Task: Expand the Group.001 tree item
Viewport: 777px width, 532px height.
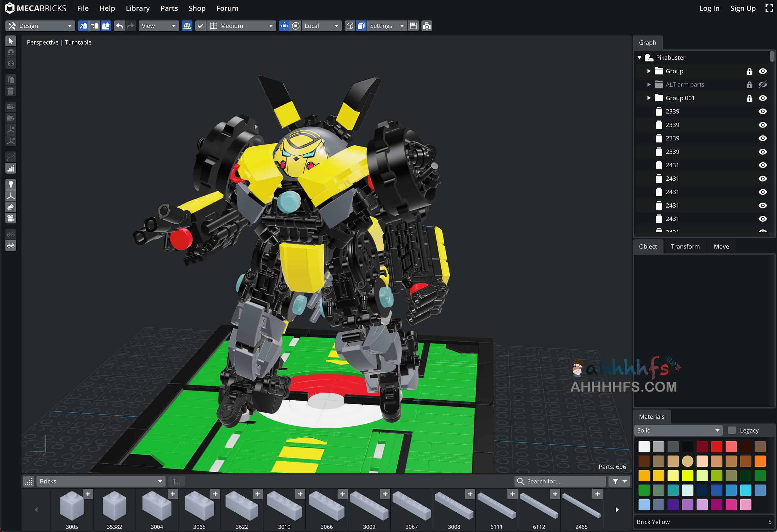Action: [649, 98]
